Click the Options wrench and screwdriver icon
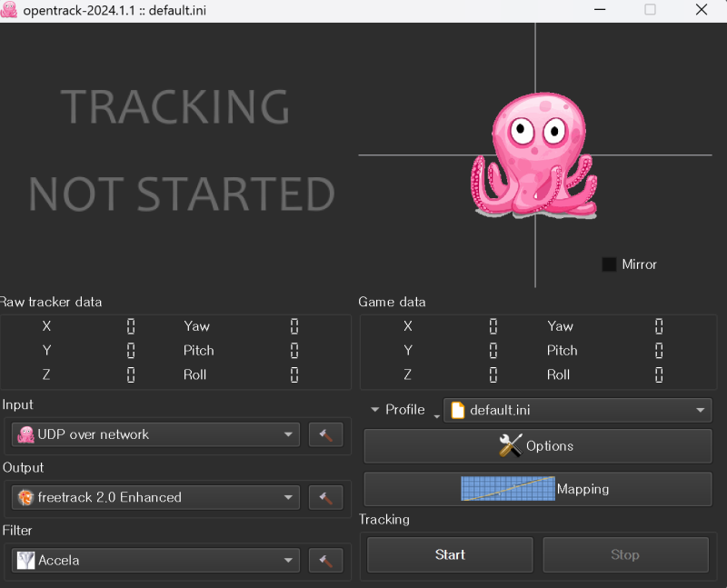The width and height of the screenshot is (727, 588). click(511, 445)
